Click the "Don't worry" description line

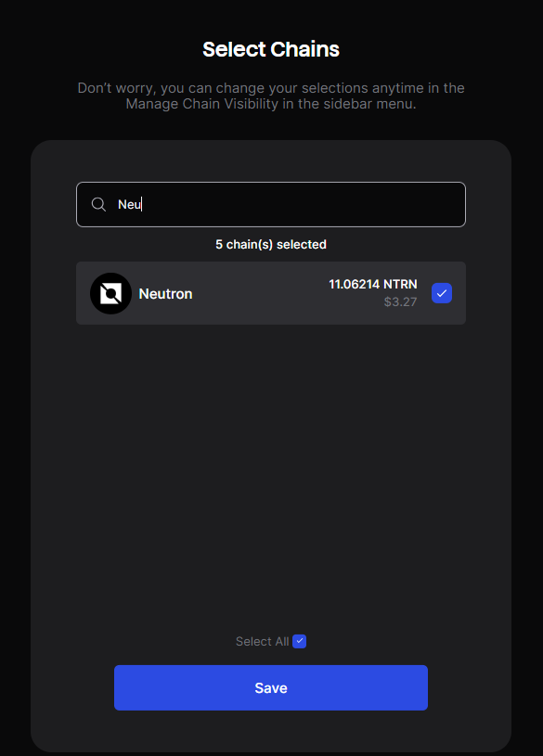[271, 88]
